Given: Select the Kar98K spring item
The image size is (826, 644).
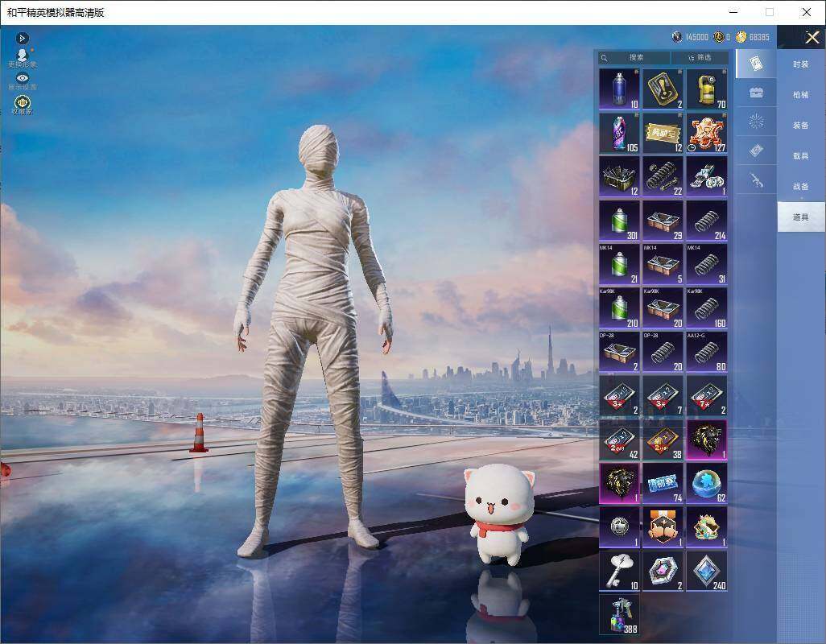Looking at the screenshot, I should 707,308.
